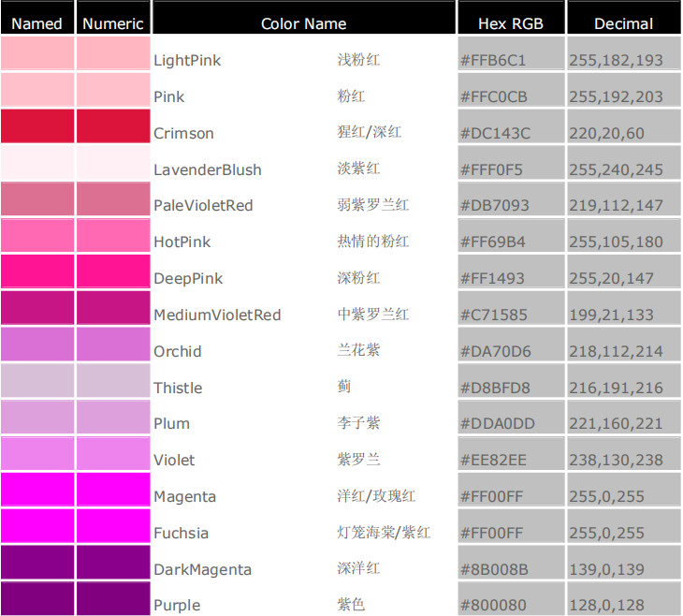Viewport: 683px width, 616px height.
Task: Select the PaleVioletRed name text
Action: [x=203, y=205]
